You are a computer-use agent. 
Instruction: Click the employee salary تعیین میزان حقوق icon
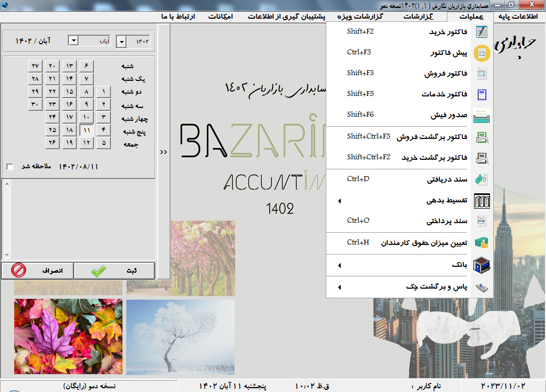tap(481, 242)
